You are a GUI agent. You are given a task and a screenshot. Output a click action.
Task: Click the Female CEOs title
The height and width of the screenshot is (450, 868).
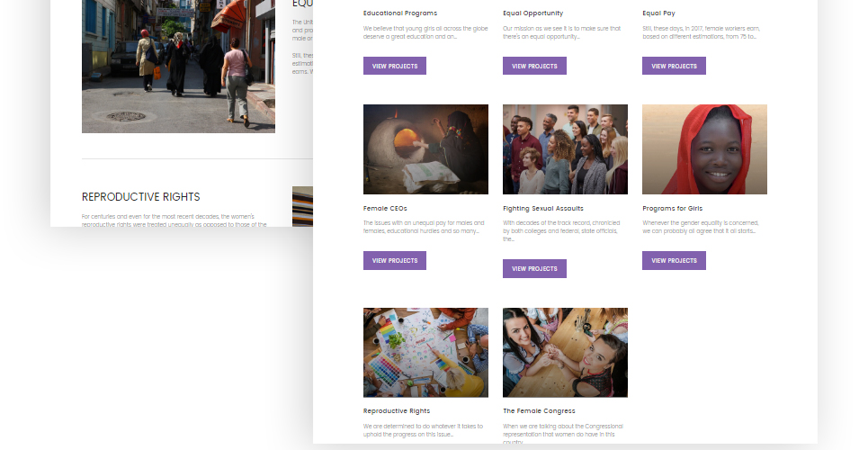point(385,209)
